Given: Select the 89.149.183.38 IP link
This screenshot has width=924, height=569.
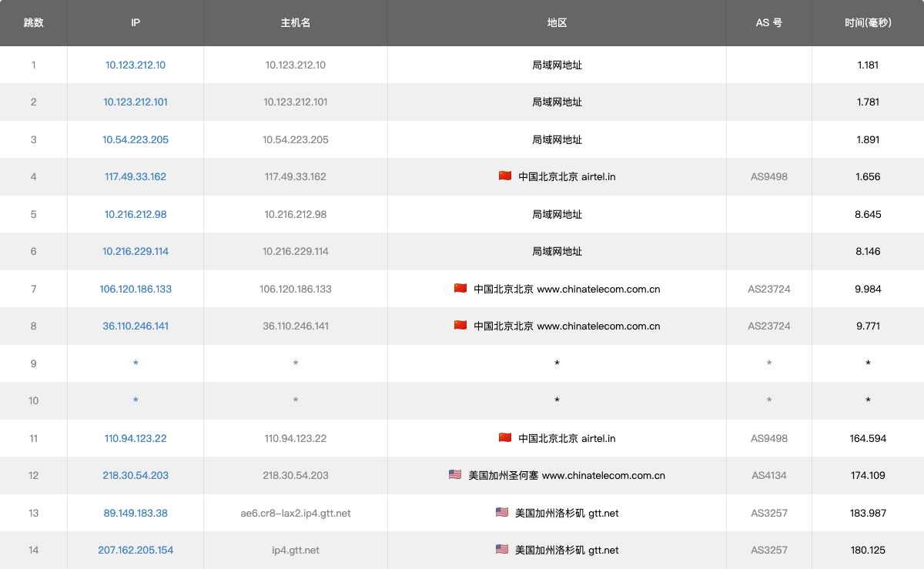Looking at the screenshot, I should 136,514.
